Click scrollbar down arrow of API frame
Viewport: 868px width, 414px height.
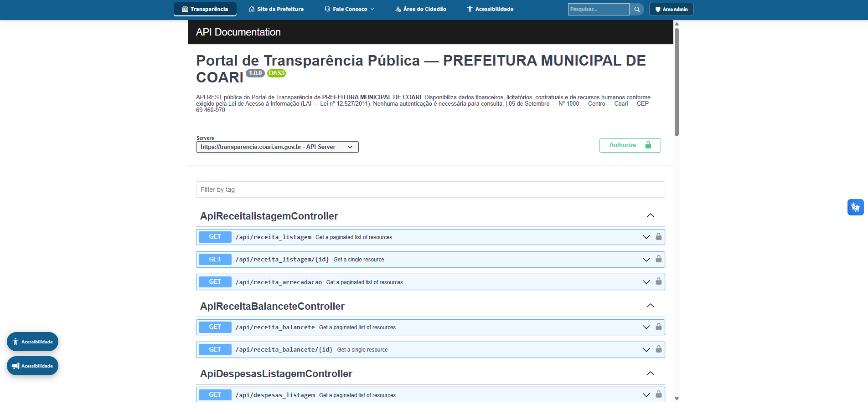click(x=677, y=399)
